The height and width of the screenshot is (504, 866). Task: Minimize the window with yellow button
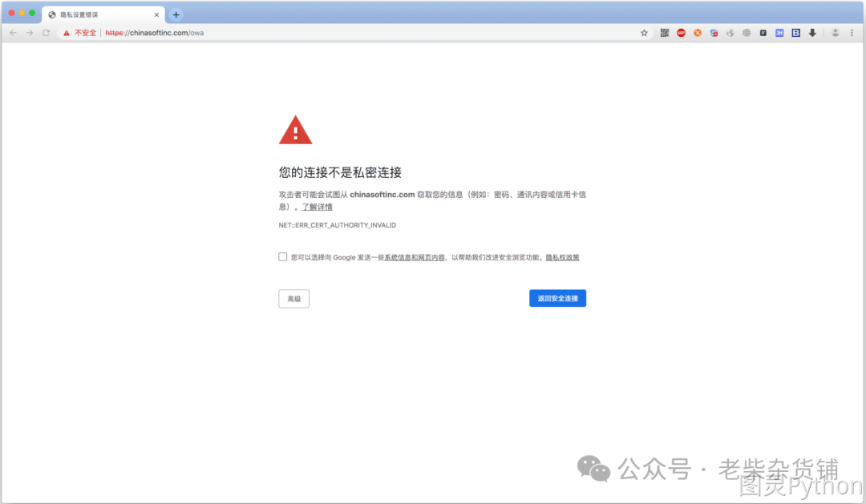tap(22, 14)
